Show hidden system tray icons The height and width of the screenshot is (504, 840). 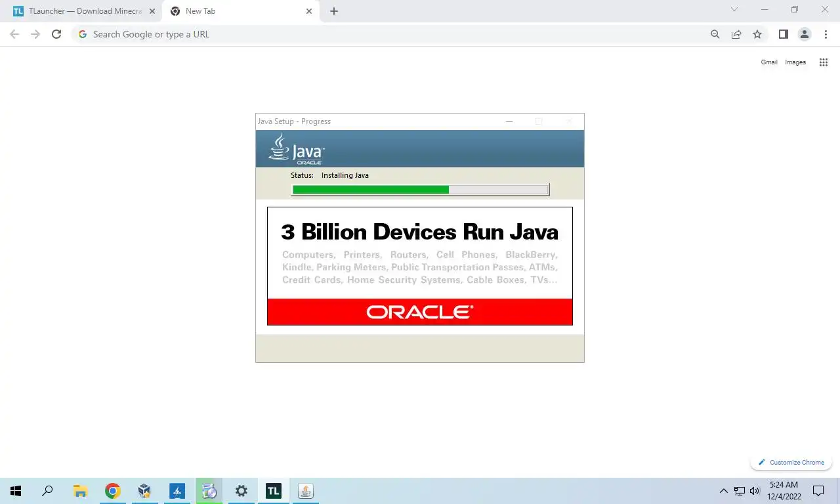point(723,491)
